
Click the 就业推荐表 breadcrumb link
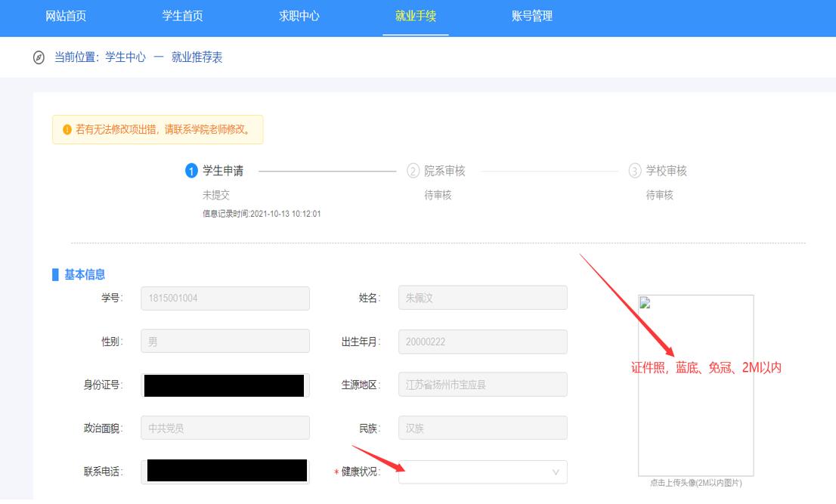tap(197, 57)
